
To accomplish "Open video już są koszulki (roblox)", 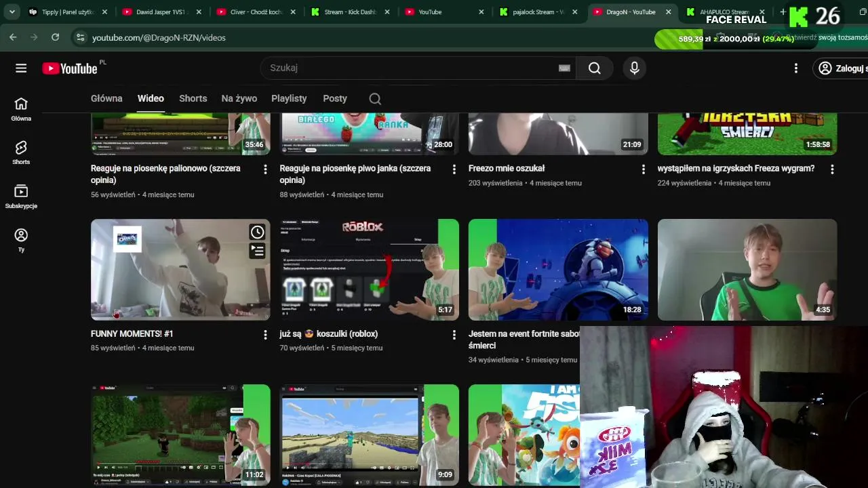I will click(329, 333).
